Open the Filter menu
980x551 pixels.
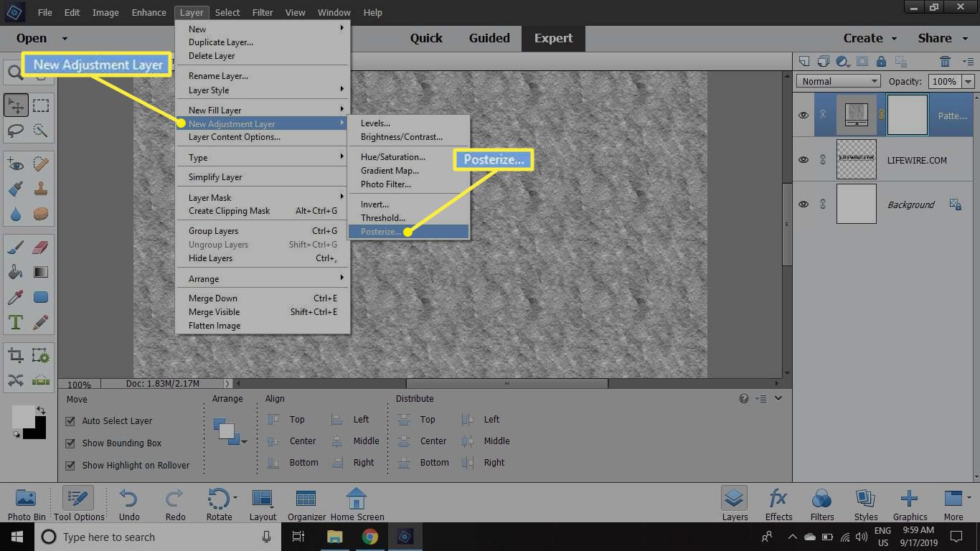tap(262, 12)
